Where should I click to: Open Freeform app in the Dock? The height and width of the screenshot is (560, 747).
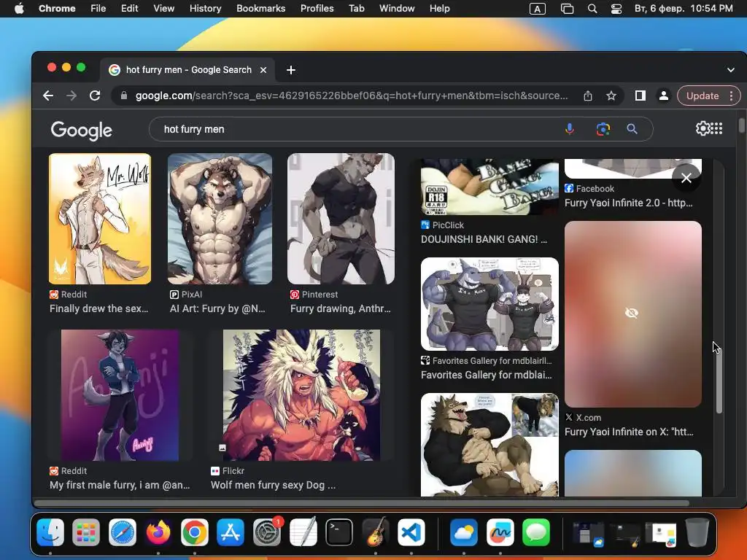[500, 532]
